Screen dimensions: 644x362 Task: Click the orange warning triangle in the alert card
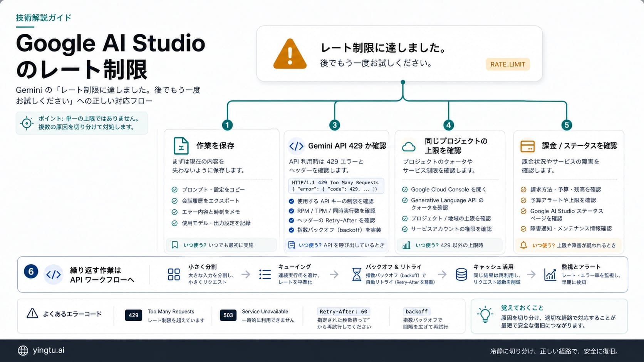(290, 54)
